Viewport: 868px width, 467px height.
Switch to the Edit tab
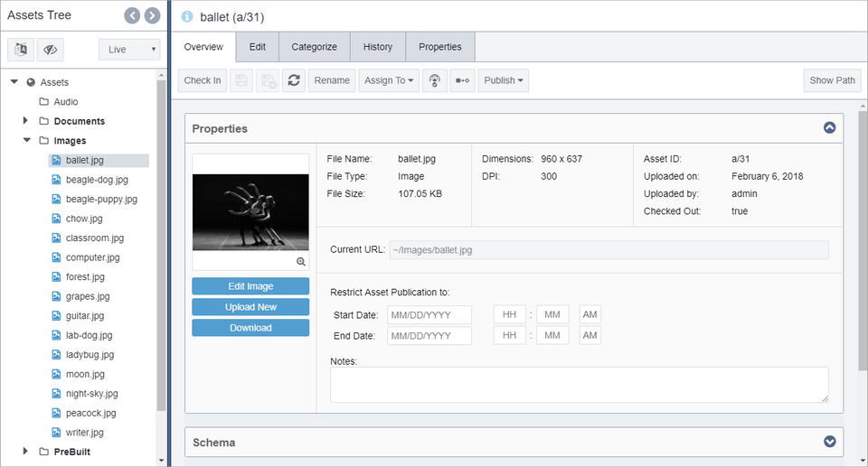(x=258, y=47)
